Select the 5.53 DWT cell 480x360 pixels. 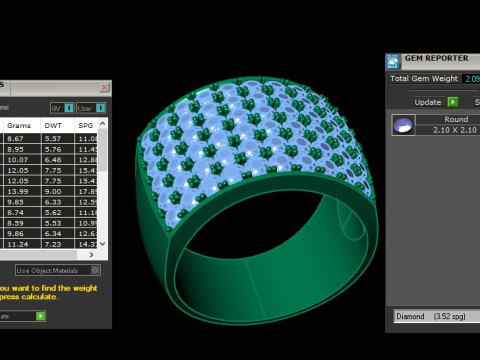(57, 223)
